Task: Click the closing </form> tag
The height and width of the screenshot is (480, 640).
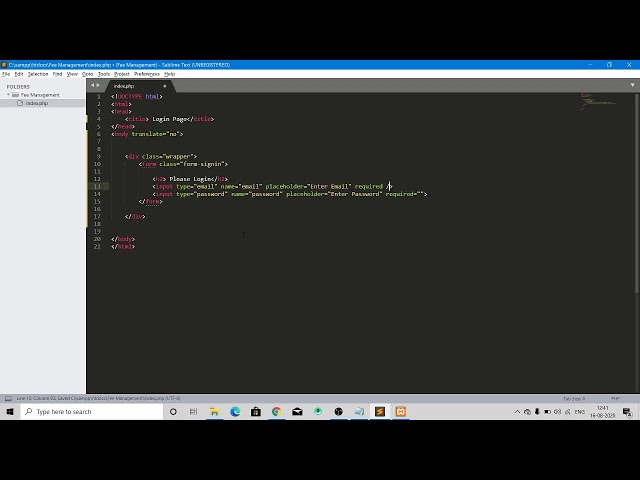Action: click(x=151, y=202)
